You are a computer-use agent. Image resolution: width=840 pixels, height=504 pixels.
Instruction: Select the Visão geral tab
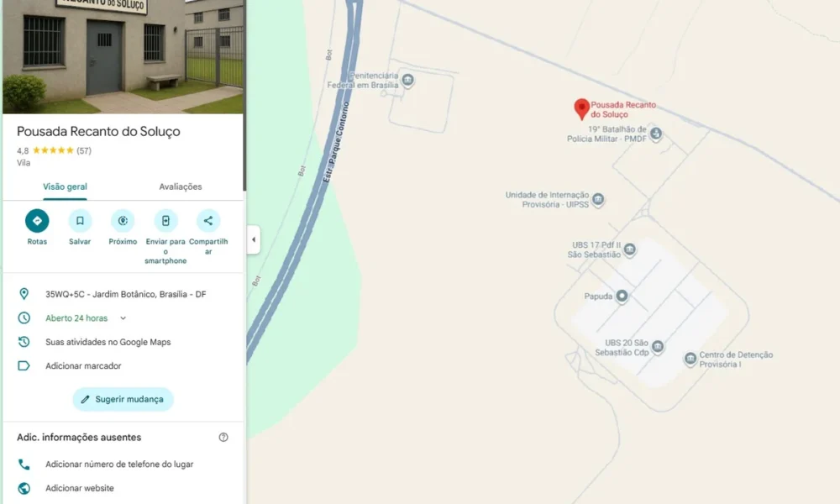coord(65,187)
